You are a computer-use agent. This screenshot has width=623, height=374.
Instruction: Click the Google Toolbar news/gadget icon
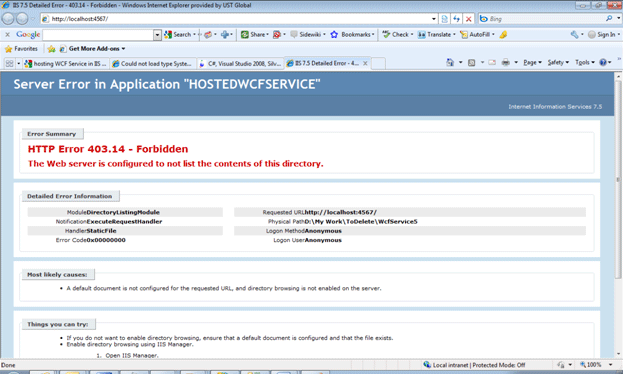click(x=208, y=35)
